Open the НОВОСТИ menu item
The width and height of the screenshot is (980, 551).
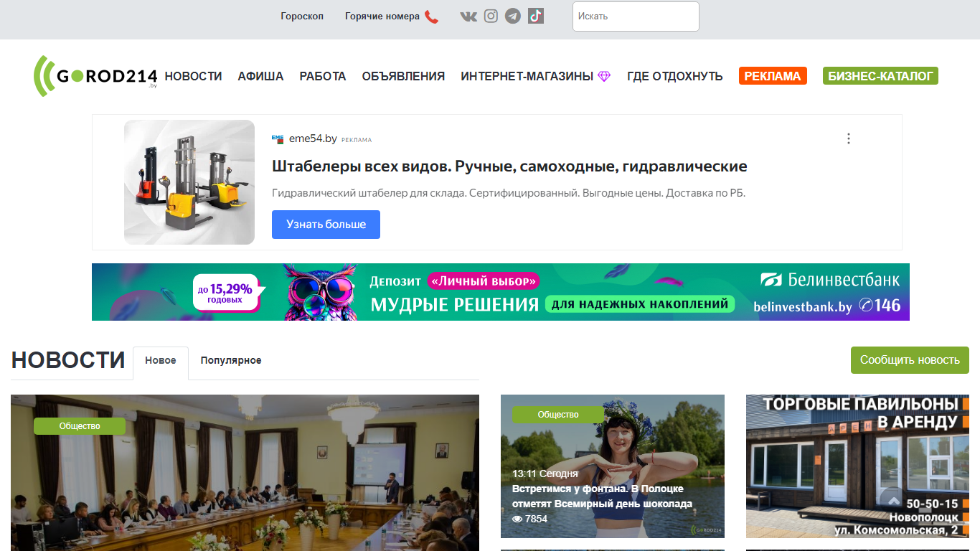point(193,76)
